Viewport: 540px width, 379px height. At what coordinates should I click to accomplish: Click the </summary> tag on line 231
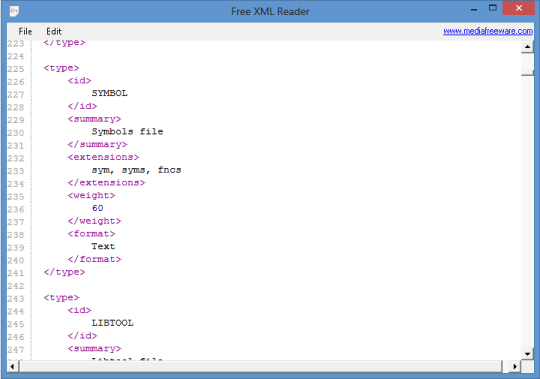tap(97, 145)
